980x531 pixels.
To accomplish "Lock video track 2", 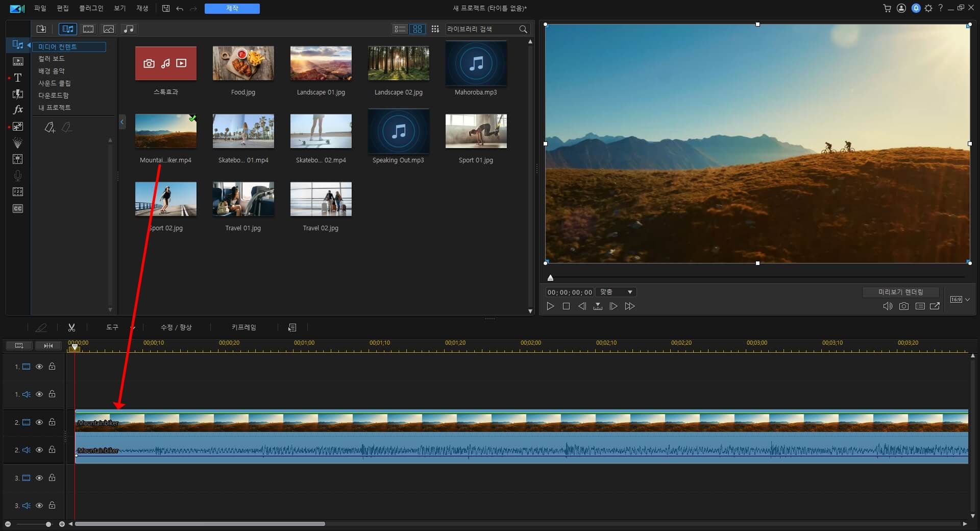I will (52, 422).
